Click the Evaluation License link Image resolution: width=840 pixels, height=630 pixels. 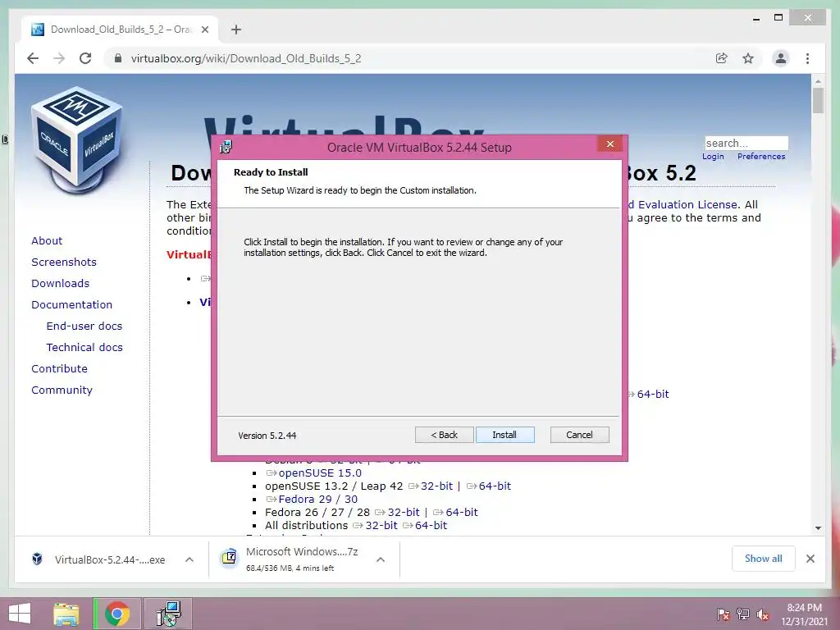(x=688, y=204)
